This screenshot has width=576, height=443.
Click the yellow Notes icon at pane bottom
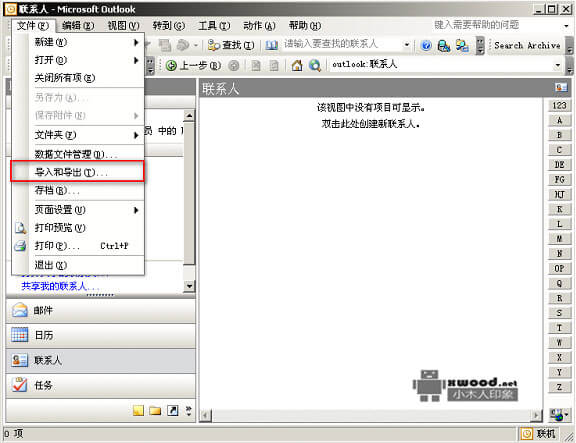coord(138,410)
